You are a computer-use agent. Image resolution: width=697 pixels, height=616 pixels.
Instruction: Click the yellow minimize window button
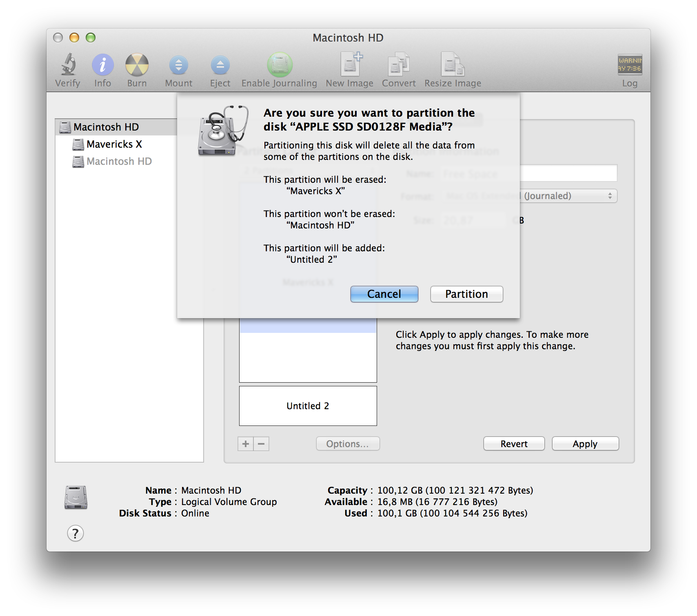click(74, 38)
